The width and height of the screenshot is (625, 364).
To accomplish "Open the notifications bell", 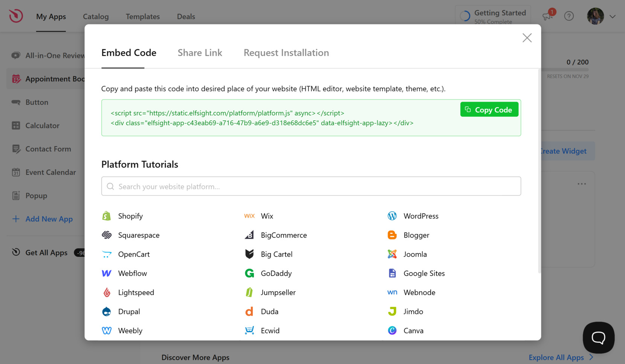I will tap(547, 16).
